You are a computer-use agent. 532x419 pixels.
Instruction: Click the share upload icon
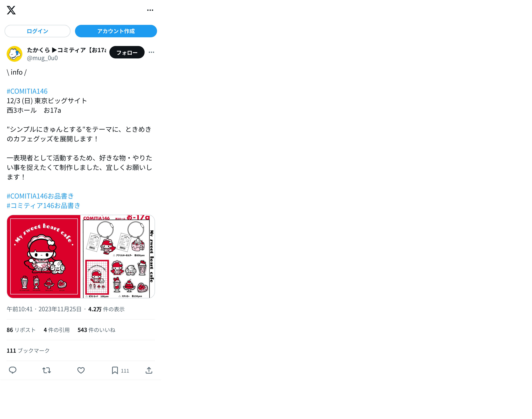pos(149,370)
